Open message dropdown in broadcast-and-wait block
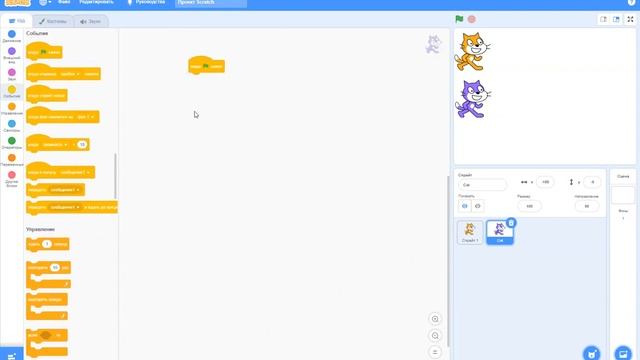This screenshot has width=640, height=360. (64, 207)
